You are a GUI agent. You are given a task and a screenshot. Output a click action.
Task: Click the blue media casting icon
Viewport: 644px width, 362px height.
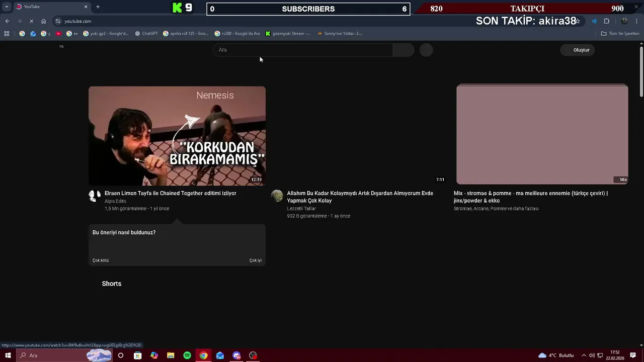click(x=594, y=21)
